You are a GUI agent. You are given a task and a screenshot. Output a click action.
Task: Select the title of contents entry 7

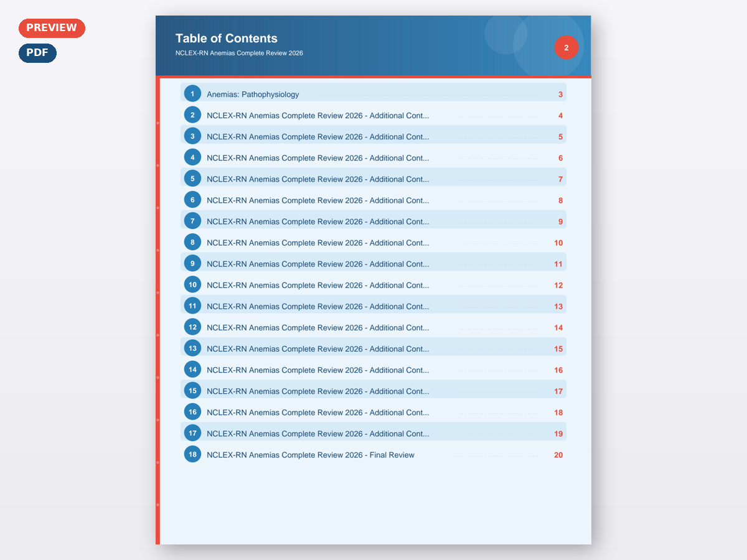(x=317, y=222)
